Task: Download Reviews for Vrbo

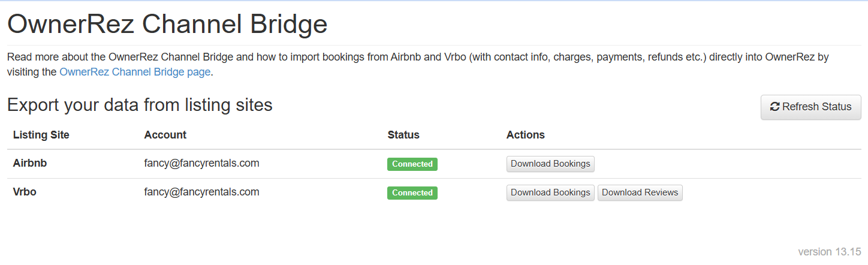Action: [640, 192]
